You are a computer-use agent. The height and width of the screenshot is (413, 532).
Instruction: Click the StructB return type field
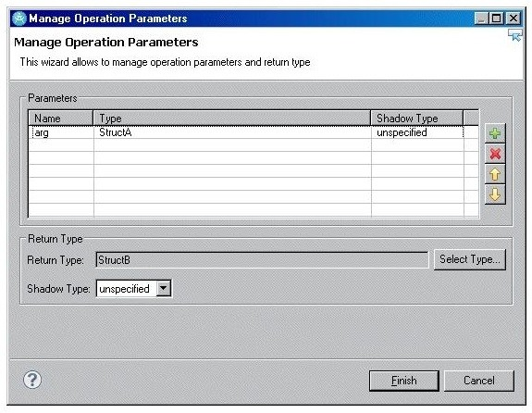[262, 260]
